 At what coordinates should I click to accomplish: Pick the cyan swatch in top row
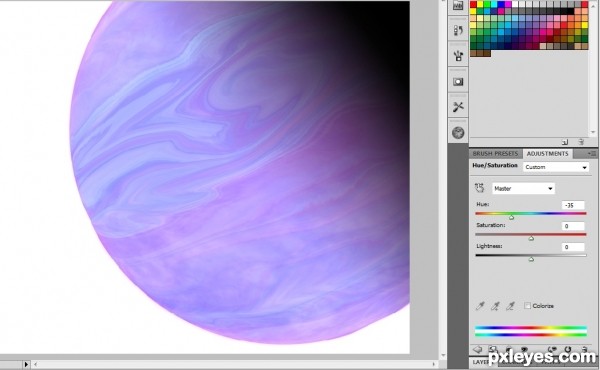coord(494,4)
